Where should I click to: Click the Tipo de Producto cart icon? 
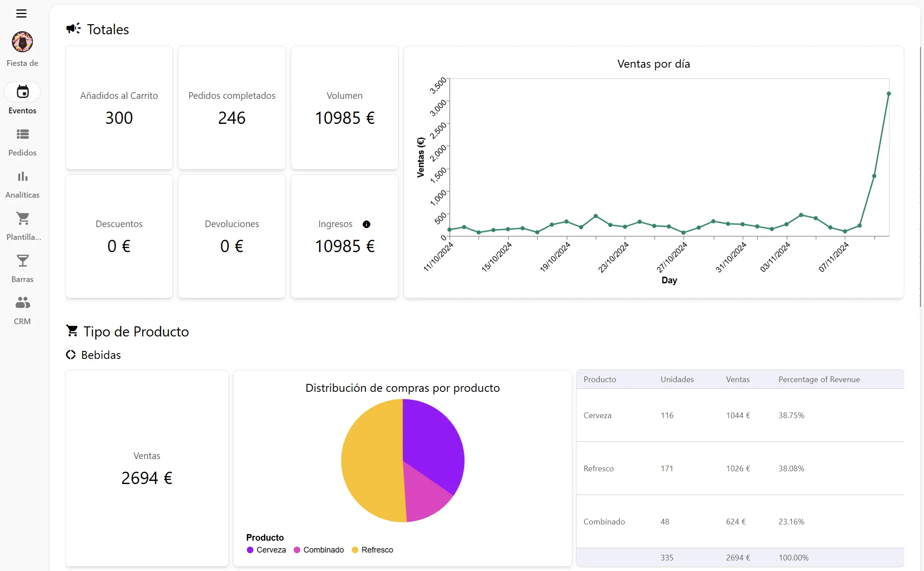coord(72,331)
